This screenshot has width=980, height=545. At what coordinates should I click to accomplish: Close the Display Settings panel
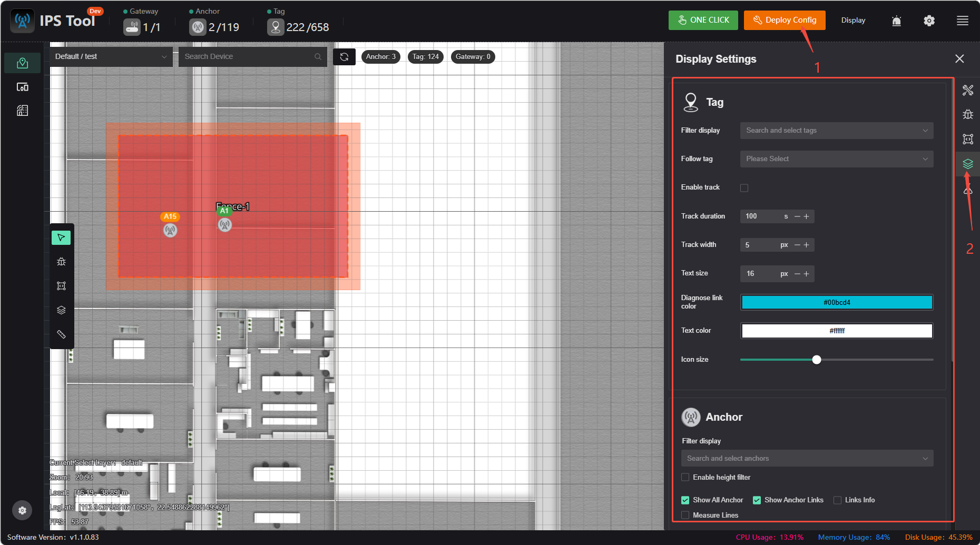click(959, 59)
